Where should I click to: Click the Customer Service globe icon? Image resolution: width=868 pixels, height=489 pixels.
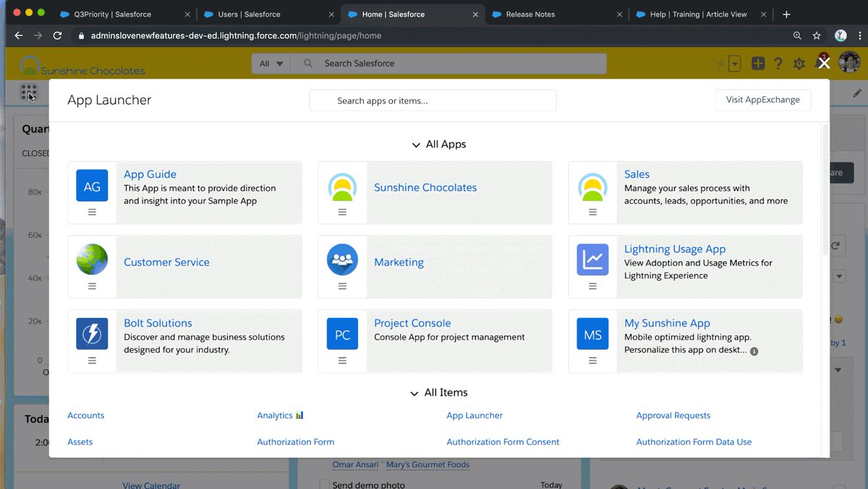pyautogui.click(x=92, y=260)
